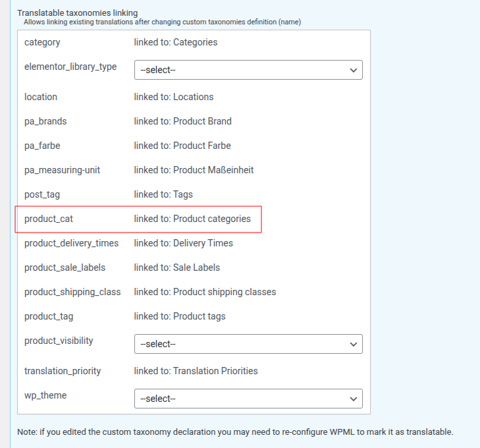Click the pa_brands taxonomy label

[45, 121]
